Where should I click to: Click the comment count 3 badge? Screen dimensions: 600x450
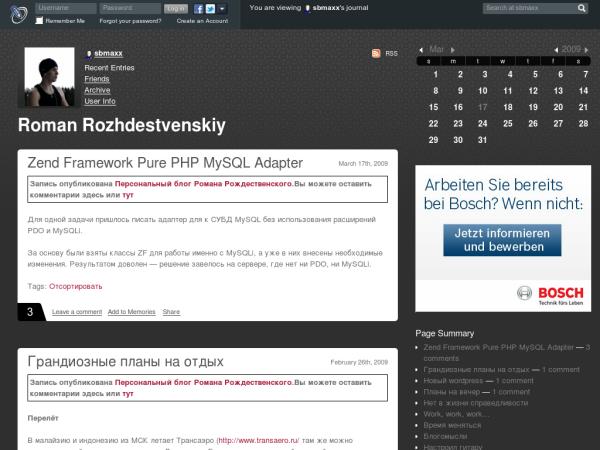(30, 312)
